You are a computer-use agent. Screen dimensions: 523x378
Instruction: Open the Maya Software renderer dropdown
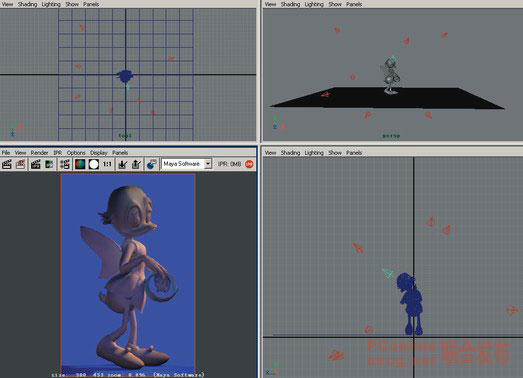(x=187, y=164)
